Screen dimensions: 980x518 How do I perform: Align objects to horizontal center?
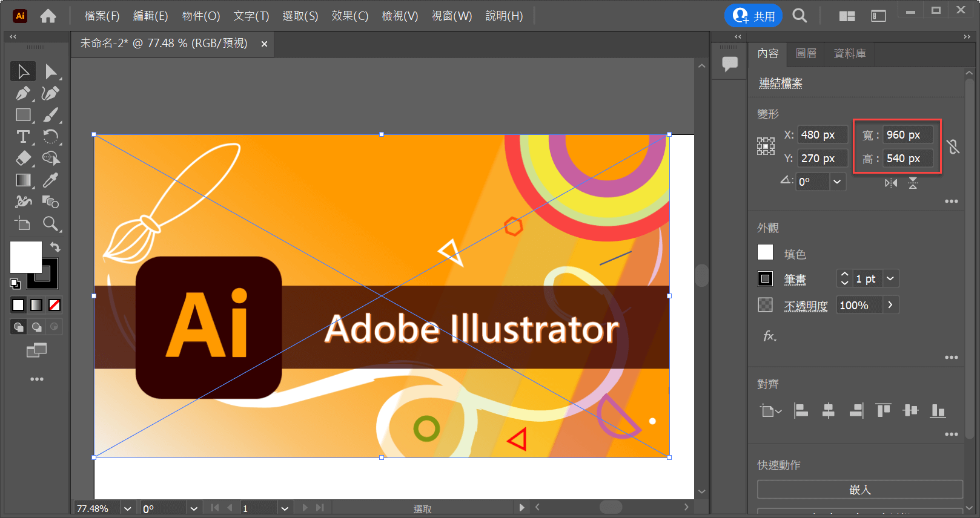click(x=829, y=410)
